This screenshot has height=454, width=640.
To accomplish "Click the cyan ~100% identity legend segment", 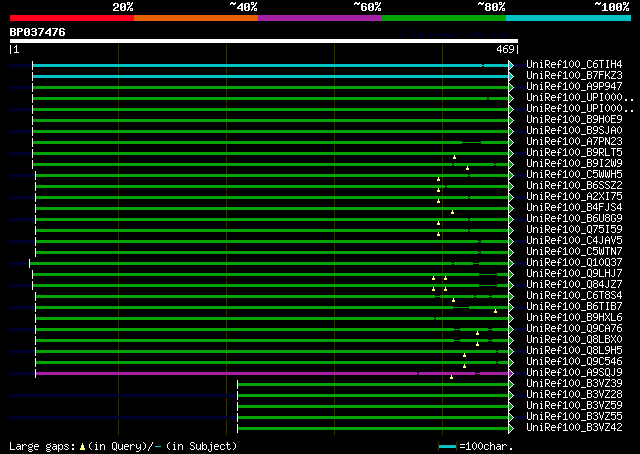I will [x=567, y=17].
